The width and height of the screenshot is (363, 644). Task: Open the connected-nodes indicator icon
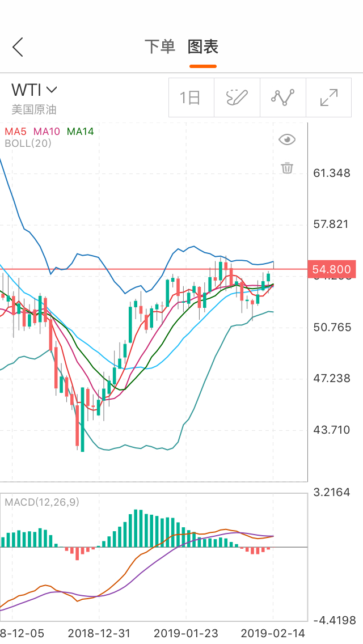point(283,98)
